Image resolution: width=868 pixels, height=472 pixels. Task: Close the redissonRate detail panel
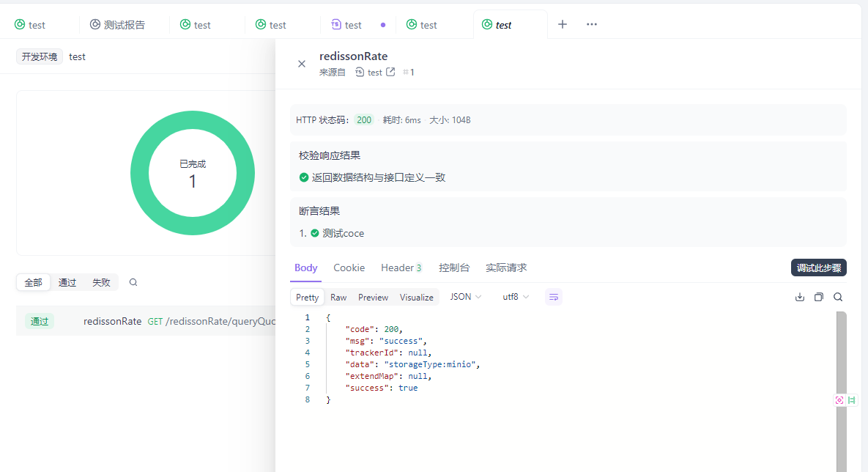(x=301, y=64)
